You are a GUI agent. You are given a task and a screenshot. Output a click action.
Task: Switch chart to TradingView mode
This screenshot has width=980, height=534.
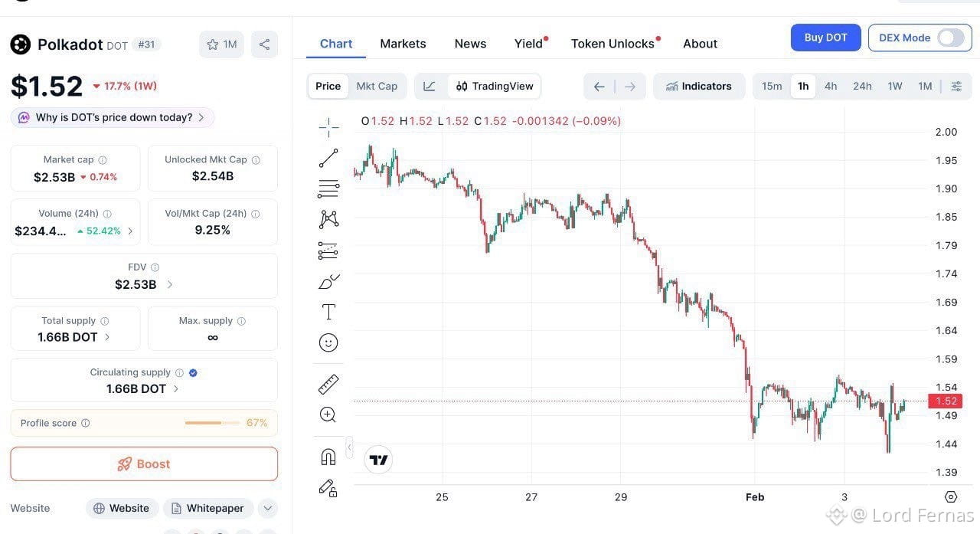495,86
